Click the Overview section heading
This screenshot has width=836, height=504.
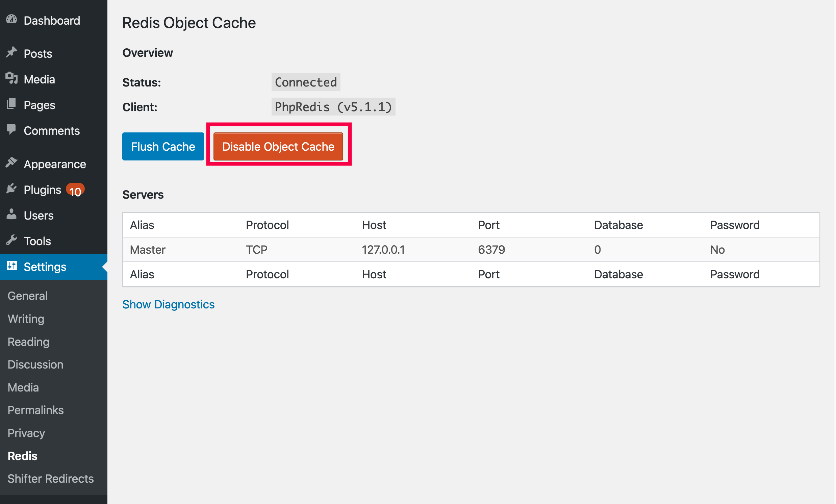(x=148, y=53)
